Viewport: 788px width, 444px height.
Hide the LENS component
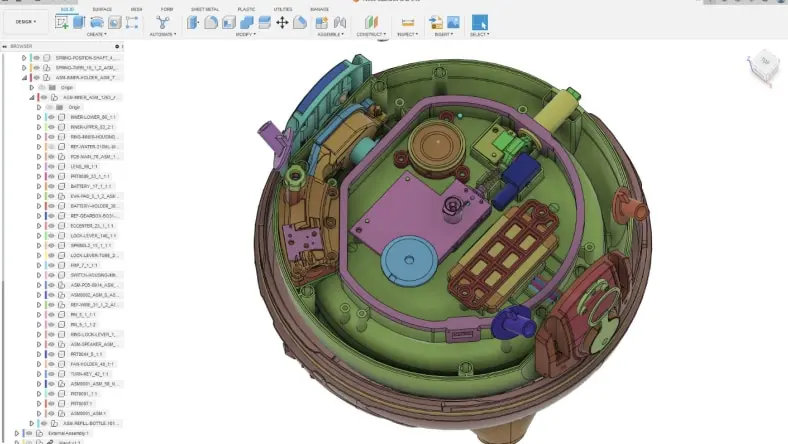pos(51,166)
